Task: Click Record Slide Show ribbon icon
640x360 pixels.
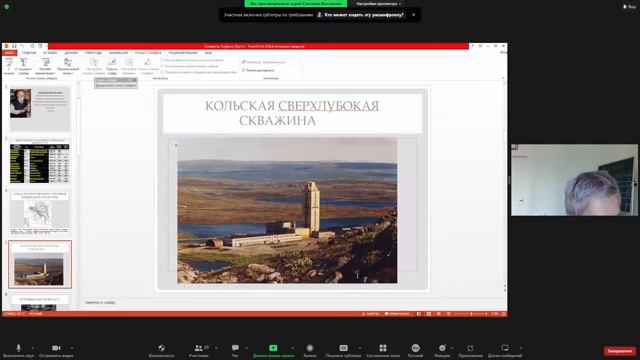Action: tap(148, 62)
